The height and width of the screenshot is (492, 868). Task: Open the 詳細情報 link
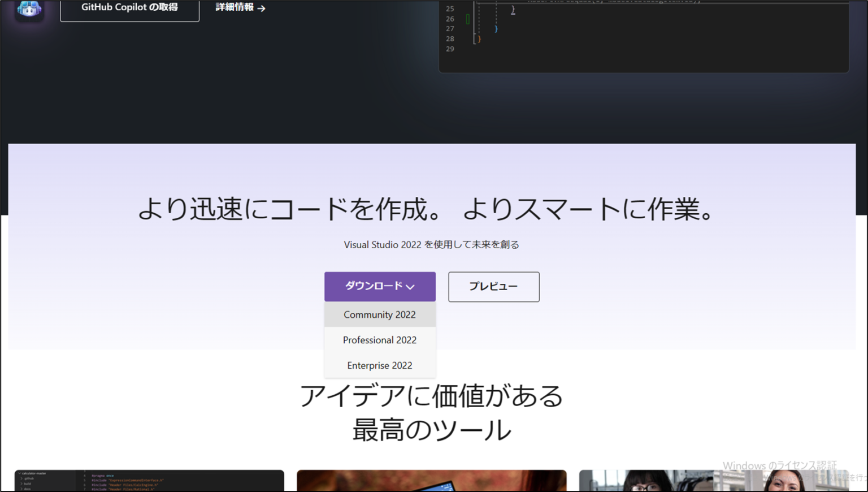[x=233, y=8]
